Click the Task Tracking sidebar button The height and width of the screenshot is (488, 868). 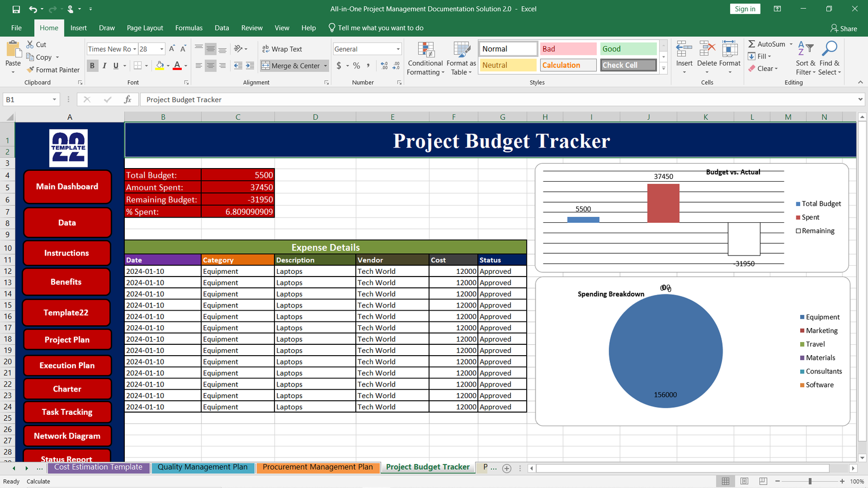[x=67, y=412]
